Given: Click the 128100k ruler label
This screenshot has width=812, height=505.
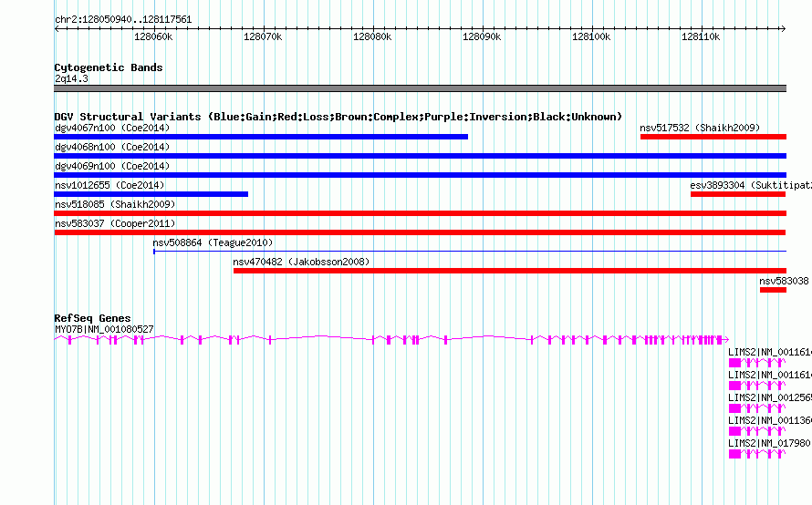Looking at the screenshot, I should click(x=591, y=36).
